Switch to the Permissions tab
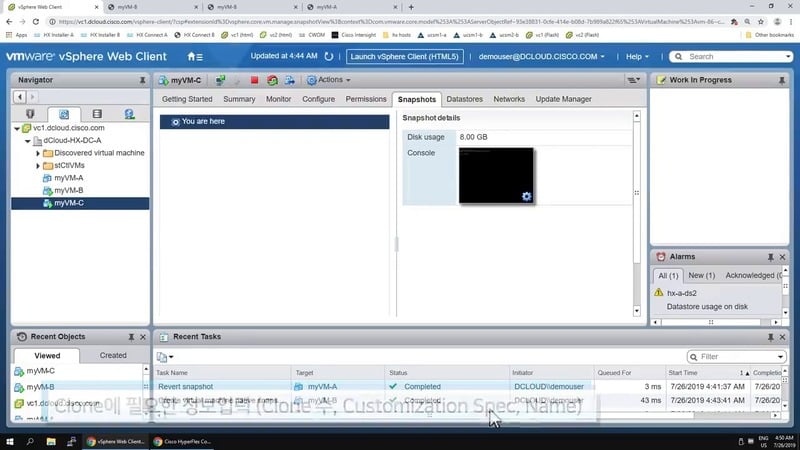The image size is (800, 450). (x=366, y=99)
